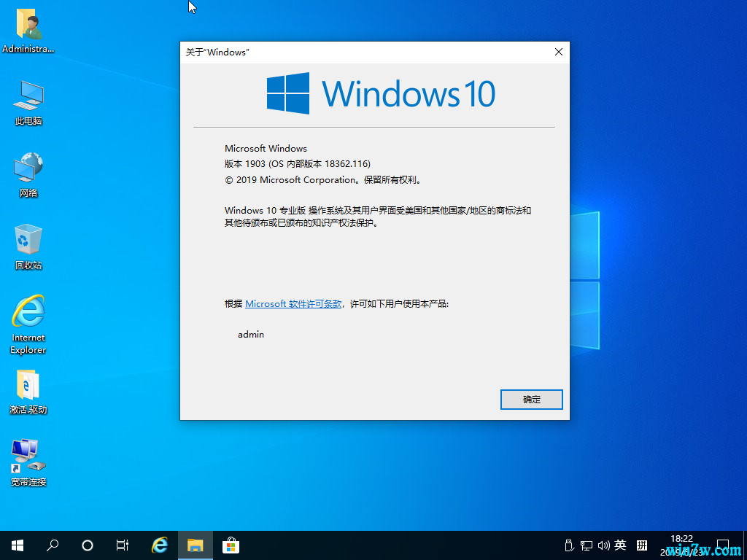
Task: Click the Microsoft Windows text line
Action: [x=266, y=149]
